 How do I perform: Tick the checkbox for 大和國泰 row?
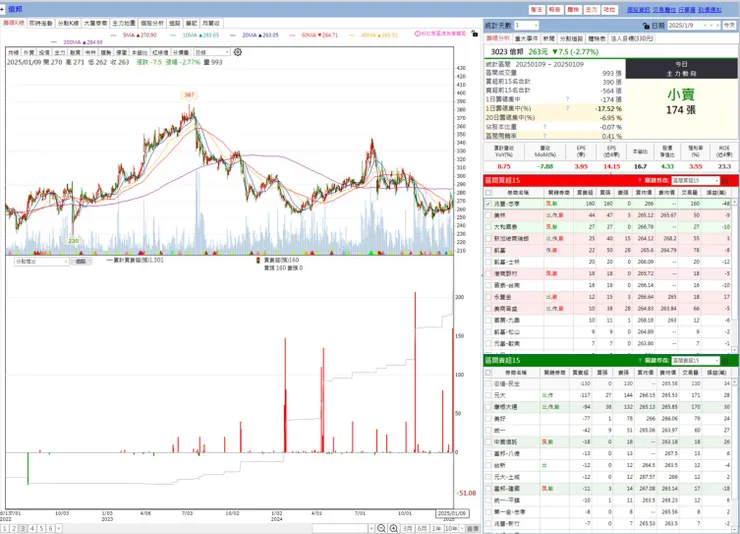coord(488,227)
